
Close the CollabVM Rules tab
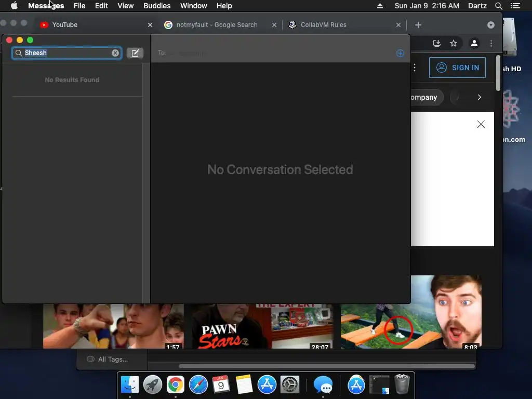point(398,25)
